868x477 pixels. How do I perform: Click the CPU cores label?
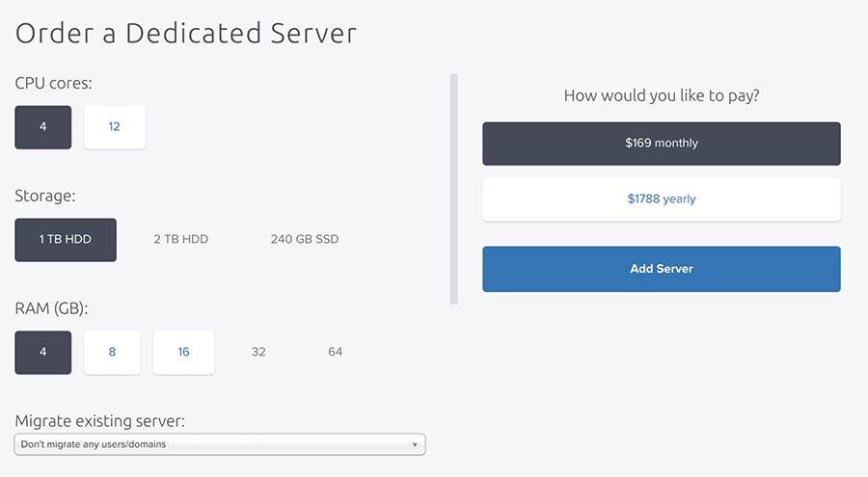point(54,84)
